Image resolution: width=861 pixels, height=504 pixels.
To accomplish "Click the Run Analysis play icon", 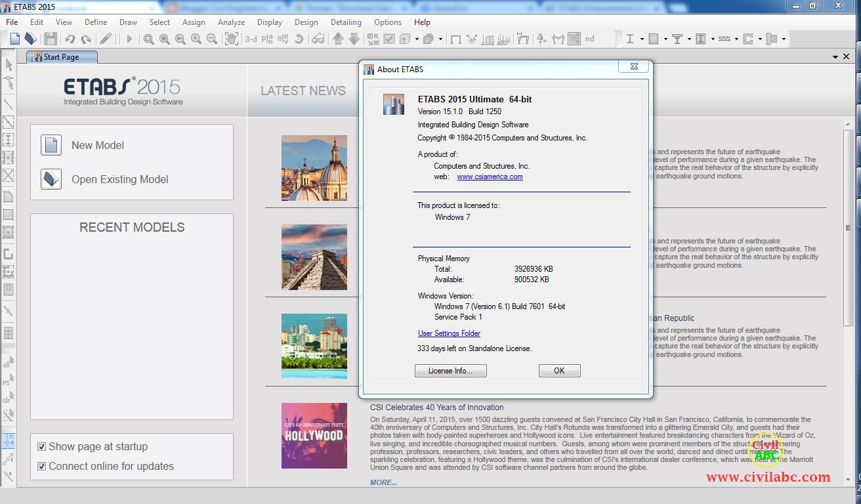I will pyautogui.click(x=129, y=39).
